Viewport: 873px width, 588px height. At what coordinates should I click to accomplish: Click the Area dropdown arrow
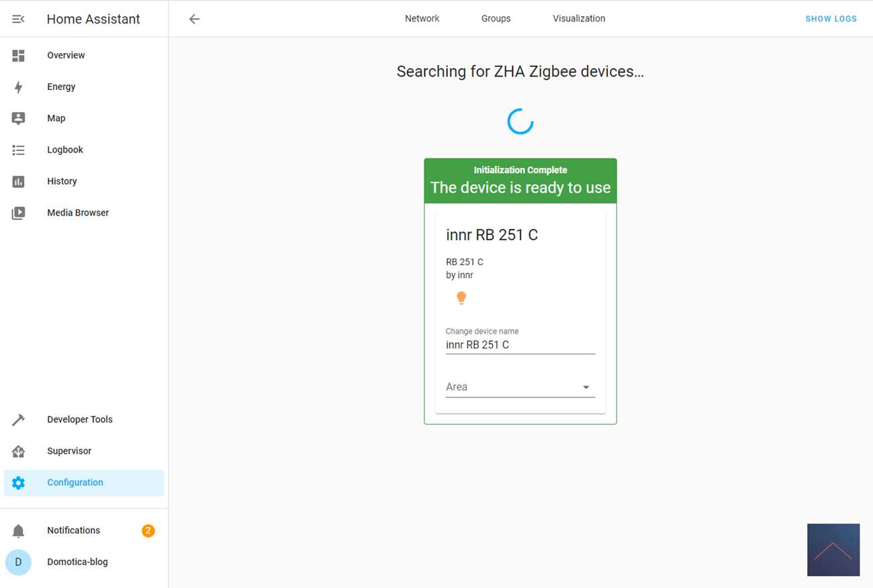coord(586,387)
